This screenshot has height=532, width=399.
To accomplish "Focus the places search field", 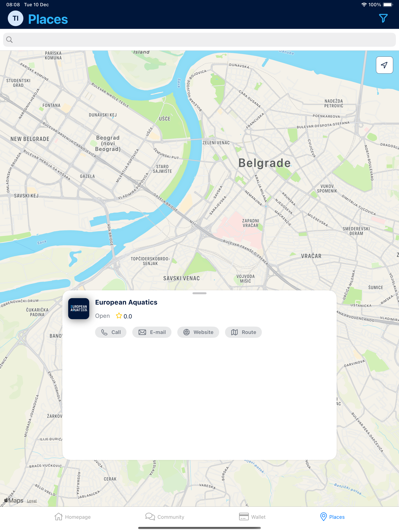I will 199,40.
